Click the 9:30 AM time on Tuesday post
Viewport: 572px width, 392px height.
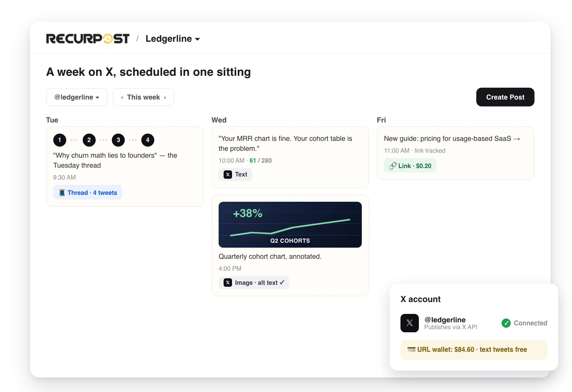click(x=64, y=177)
